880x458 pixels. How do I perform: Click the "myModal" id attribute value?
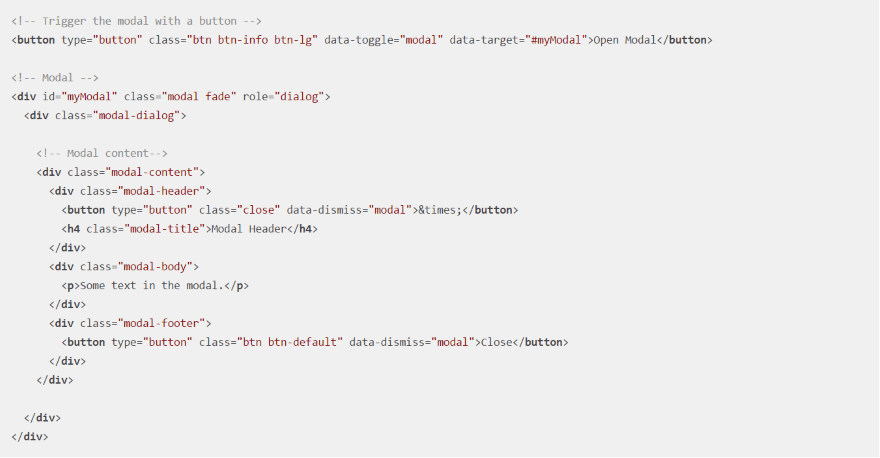[x=88, y=97]
